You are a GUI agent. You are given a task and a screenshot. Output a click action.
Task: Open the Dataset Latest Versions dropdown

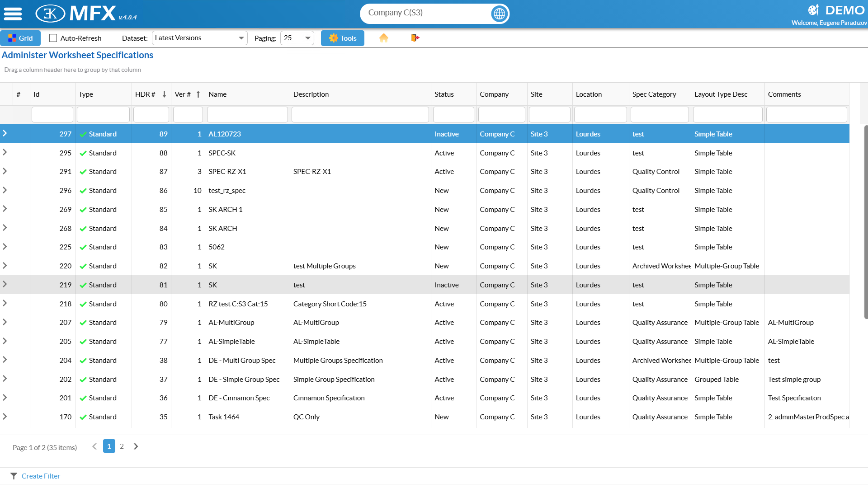[200, 38]
